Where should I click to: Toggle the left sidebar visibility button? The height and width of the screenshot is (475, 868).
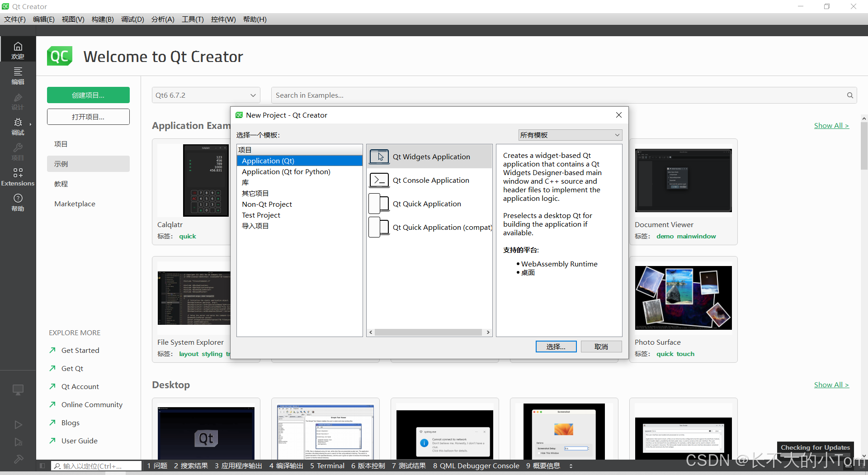(42, 465)
